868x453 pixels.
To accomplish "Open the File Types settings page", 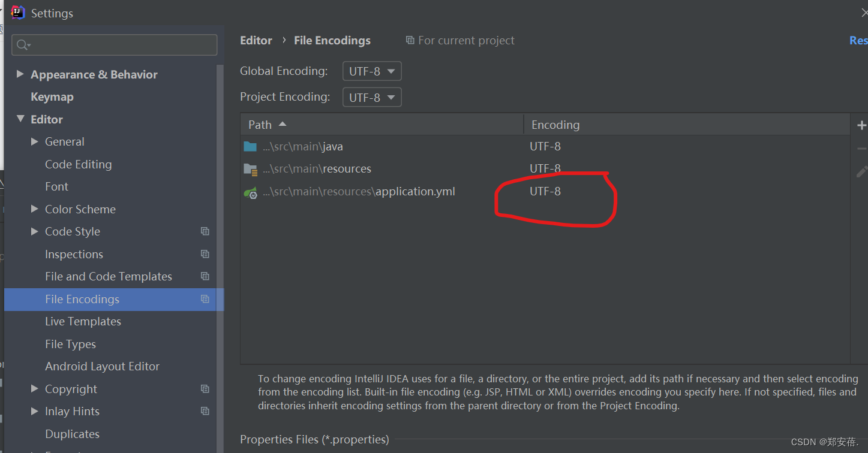I will pos(70,343).
